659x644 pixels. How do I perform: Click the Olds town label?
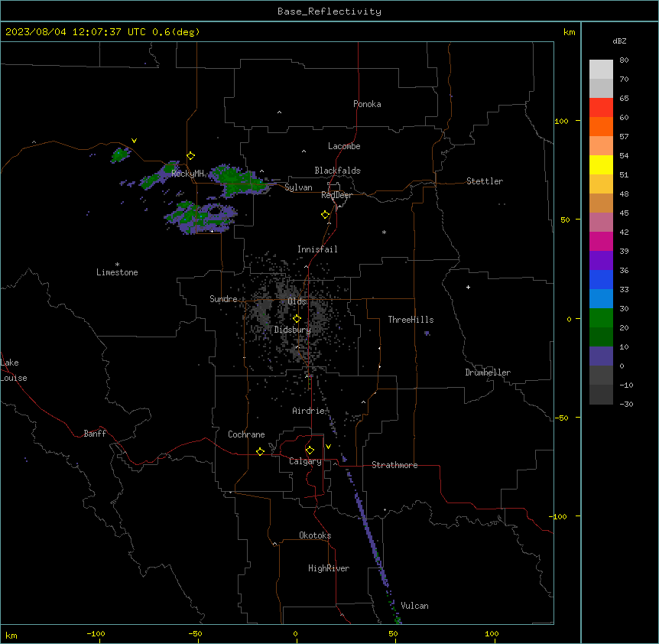pyautogui.click(x=297, y=301)
